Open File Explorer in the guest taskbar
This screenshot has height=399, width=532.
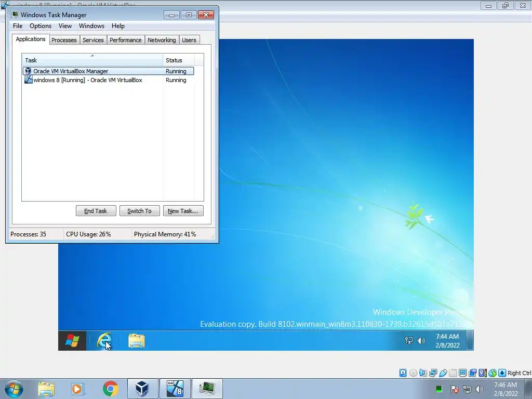tap(137, 341)
